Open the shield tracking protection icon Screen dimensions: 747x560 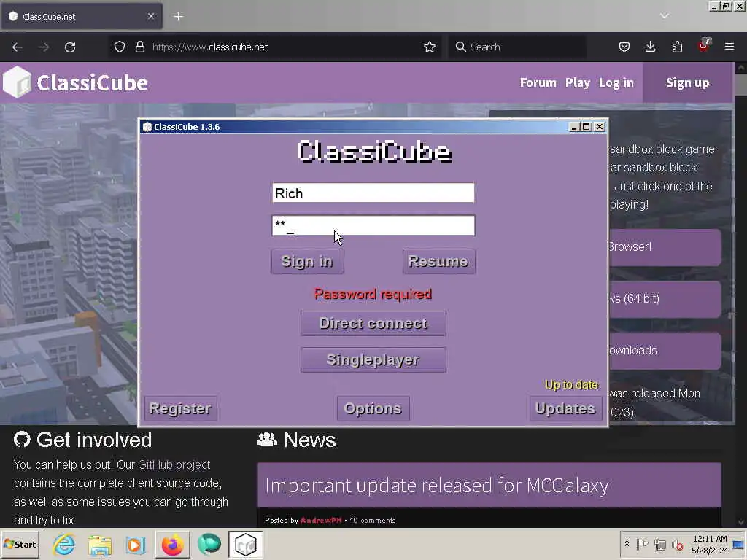click(x=120, y=47)
